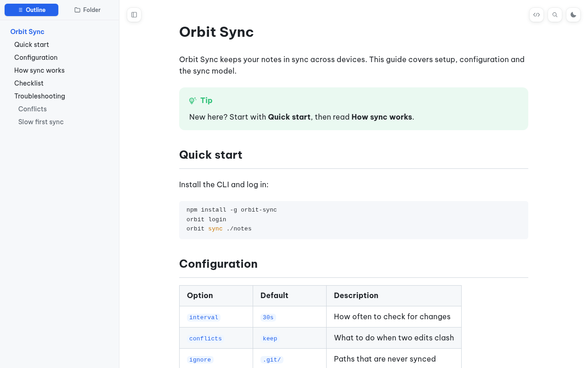Jump to Checklist in outline

(x=29, y=83)
